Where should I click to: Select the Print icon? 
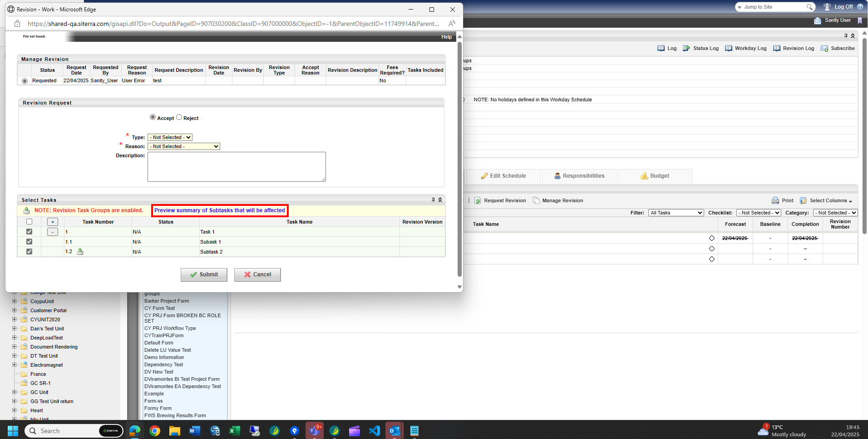pyautogui.click(x=775, y=200)
